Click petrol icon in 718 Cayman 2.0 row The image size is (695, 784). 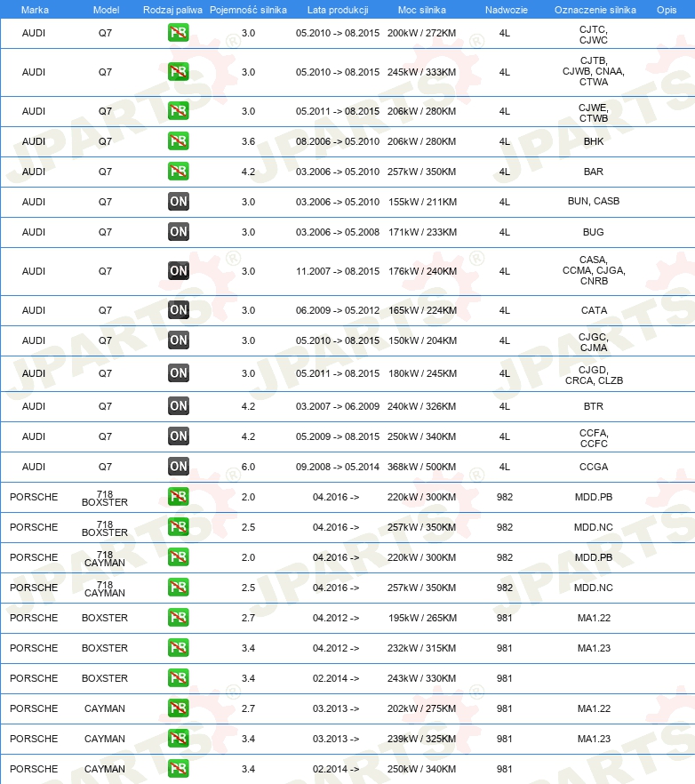[x=178, y=557]
